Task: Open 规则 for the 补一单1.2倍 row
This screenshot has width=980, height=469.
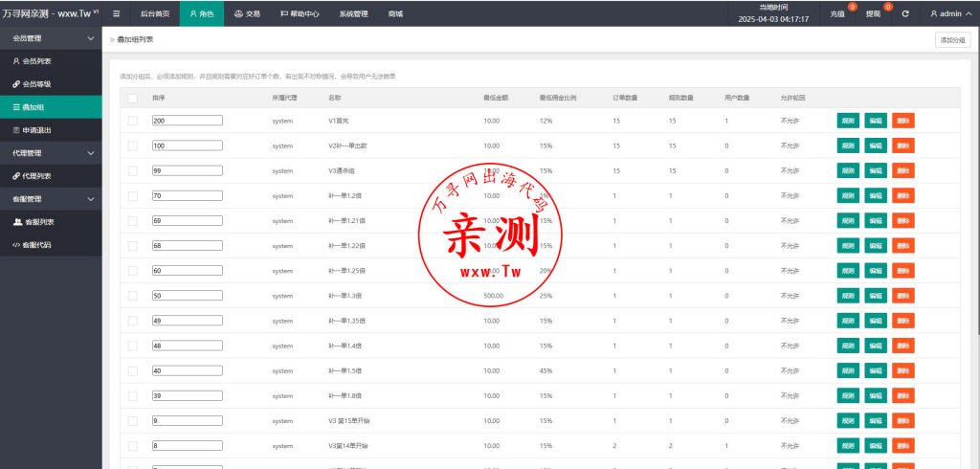Action: coord(848,195)
